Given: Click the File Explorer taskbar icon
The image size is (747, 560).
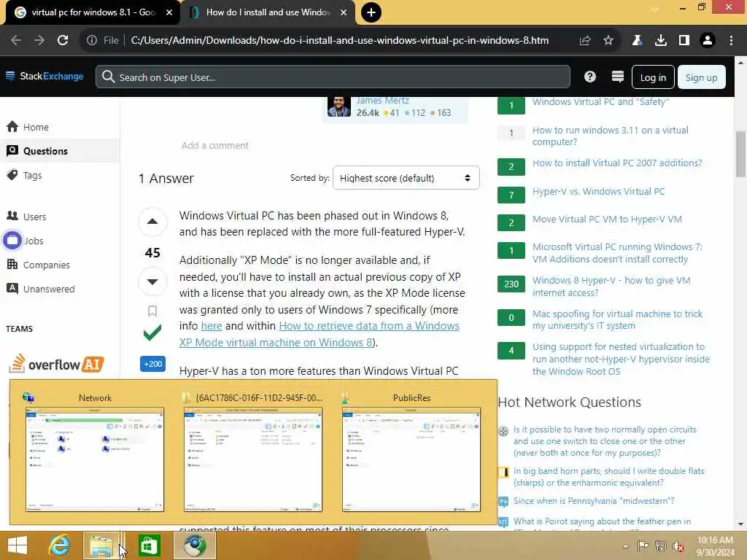Looking at the screenshot, I should tap(101, 545).
